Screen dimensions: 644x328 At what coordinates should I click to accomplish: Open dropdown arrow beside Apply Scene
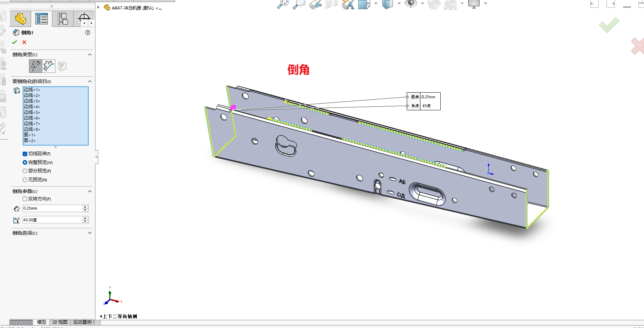tap(462, 4)
